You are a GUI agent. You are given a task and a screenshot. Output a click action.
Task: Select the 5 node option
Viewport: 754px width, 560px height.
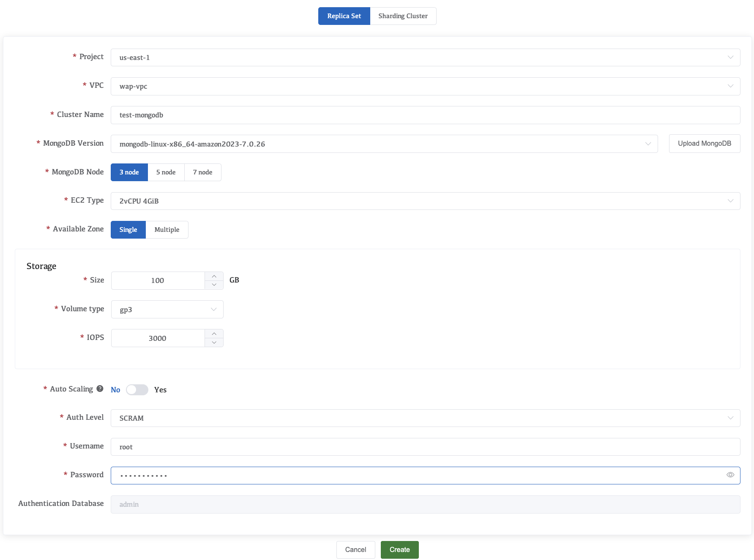pyautogui.click(x=166, y=172)
